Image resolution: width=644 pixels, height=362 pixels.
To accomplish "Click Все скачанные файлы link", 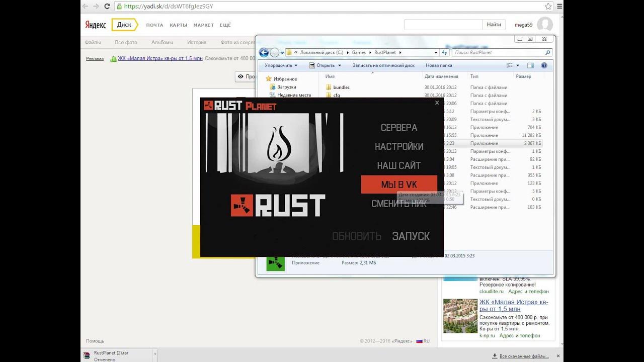I will [x=524, y=356].
